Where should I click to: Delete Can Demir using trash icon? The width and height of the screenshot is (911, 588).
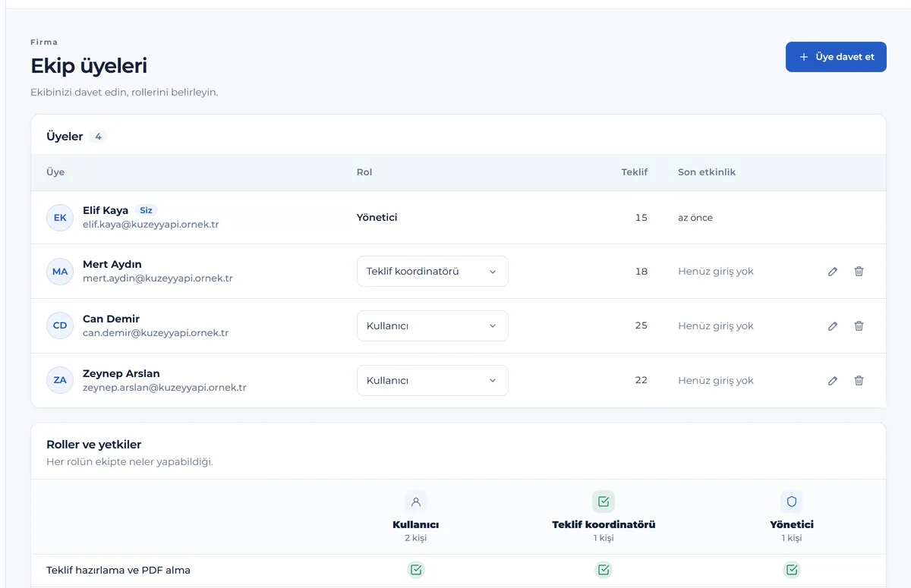[x=859, y=326]
